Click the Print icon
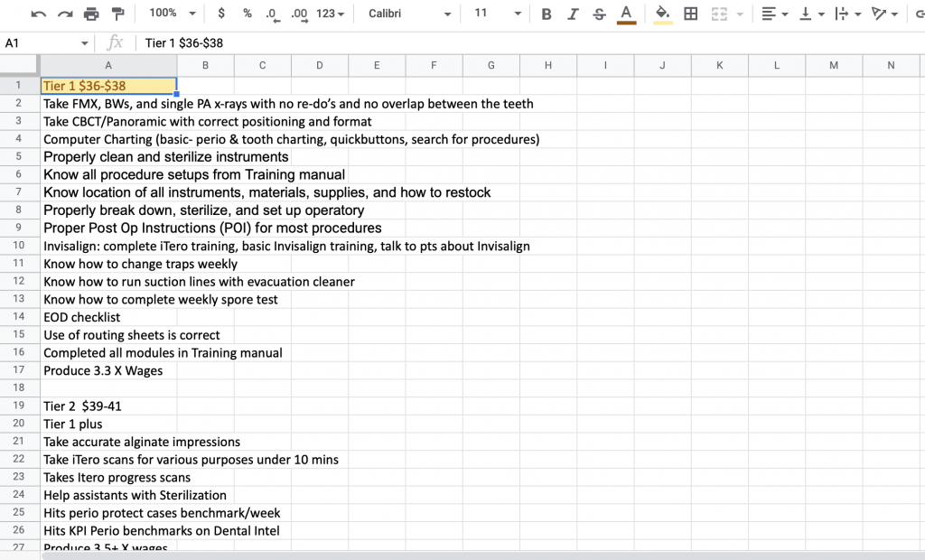Image resolution: width=925 pixels, height=560 pixels. tap(91, 14)
